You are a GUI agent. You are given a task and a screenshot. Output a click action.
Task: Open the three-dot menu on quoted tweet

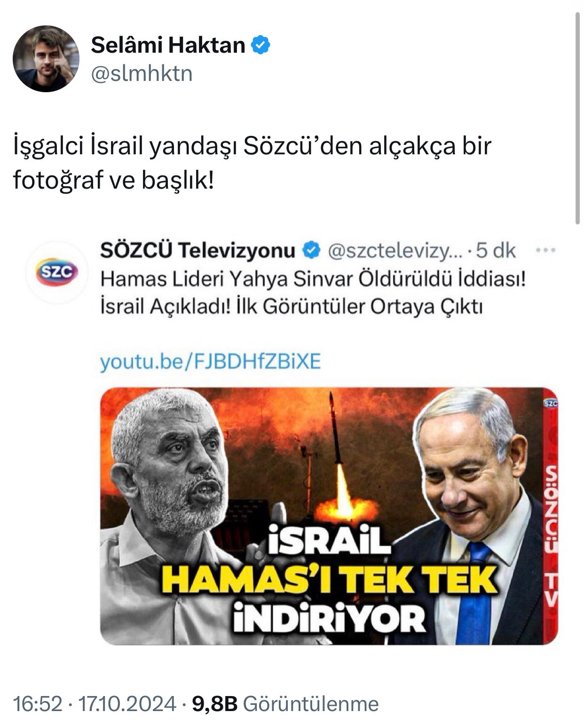[546, 251]
